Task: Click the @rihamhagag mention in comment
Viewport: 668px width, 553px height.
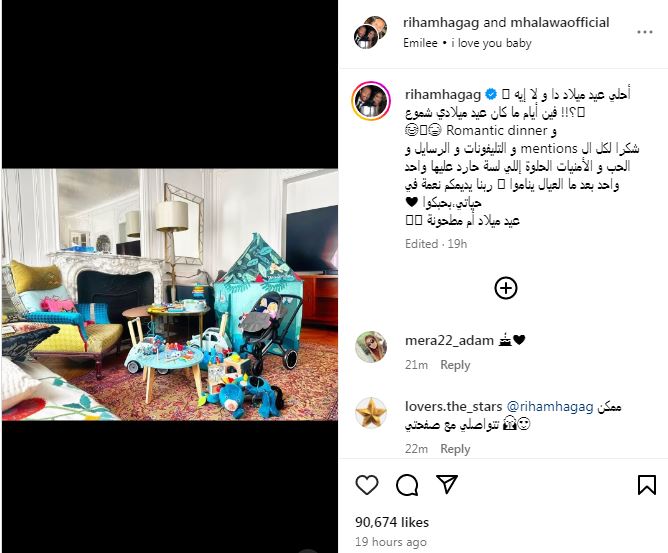Action: pos(550,407)
